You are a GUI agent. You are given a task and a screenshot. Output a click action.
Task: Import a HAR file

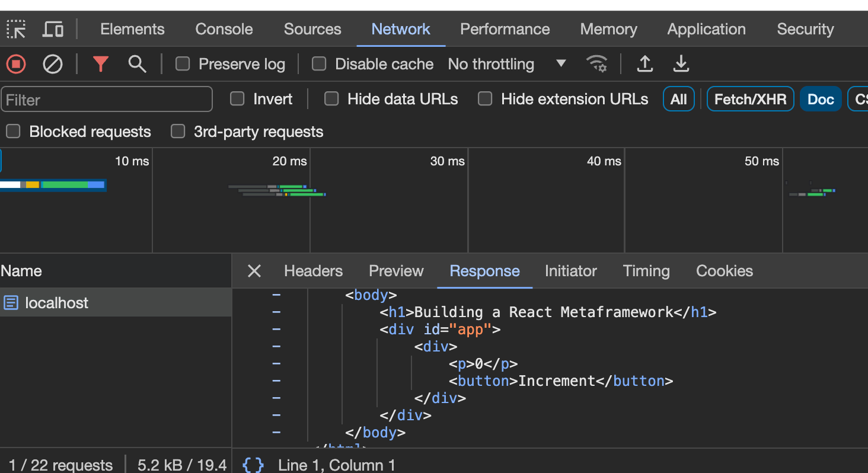(645, 63)
